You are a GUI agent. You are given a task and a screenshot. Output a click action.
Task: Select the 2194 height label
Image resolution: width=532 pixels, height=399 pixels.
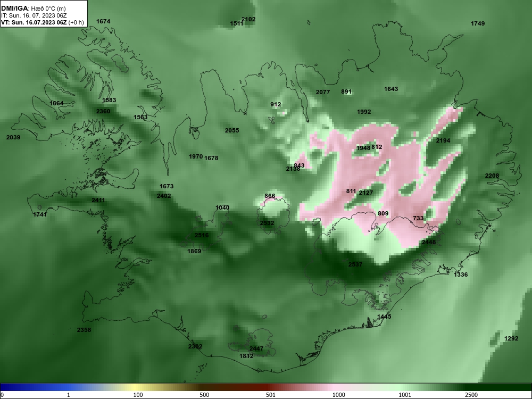click(x=443, y=140)
